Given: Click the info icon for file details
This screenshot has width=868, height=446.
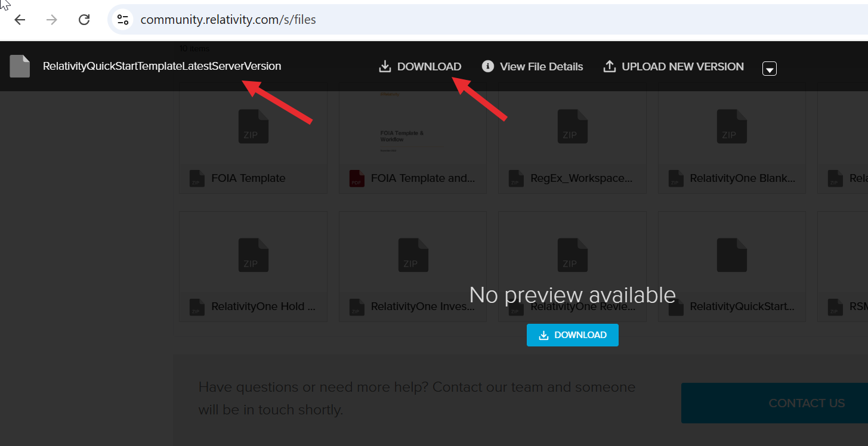Looking at the screenshot, I should pos(488,66).
